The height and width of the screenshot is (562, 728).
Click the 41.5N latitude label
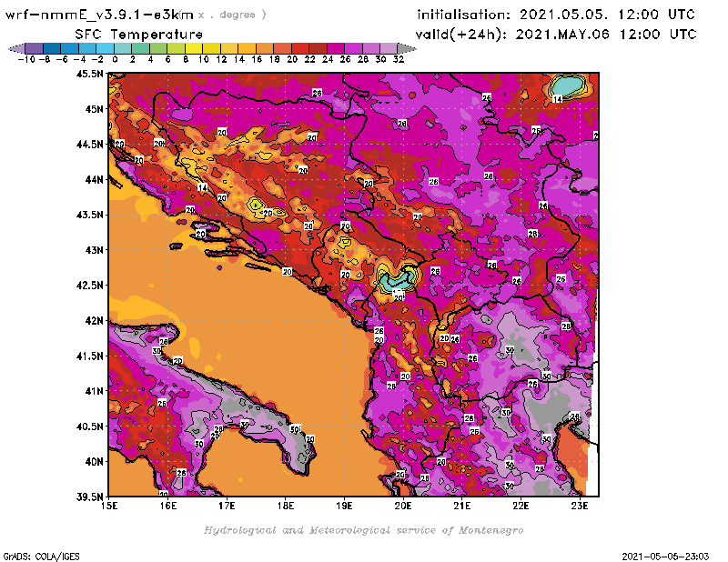pos(89,356)
